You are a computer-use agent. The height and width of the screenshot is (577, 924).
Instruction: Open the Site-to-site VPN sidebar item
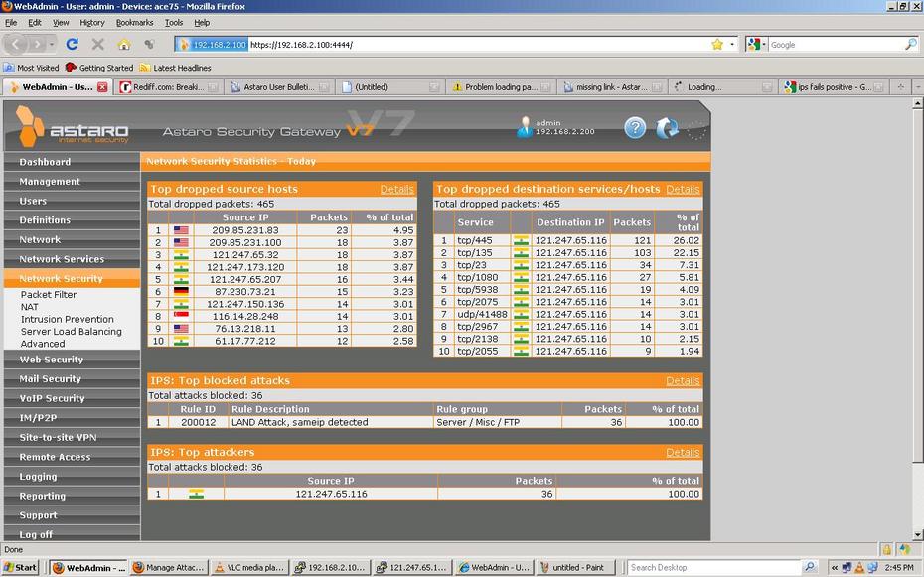click(72, 437)
